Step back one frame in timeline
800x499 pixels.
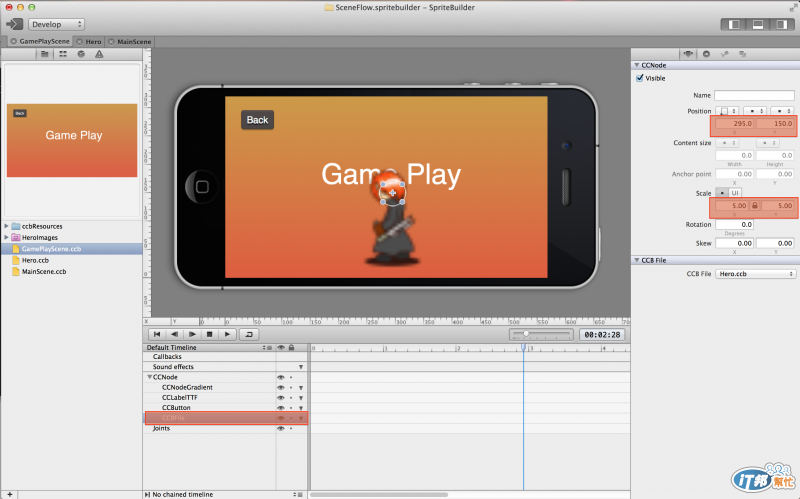coord(174,334)
